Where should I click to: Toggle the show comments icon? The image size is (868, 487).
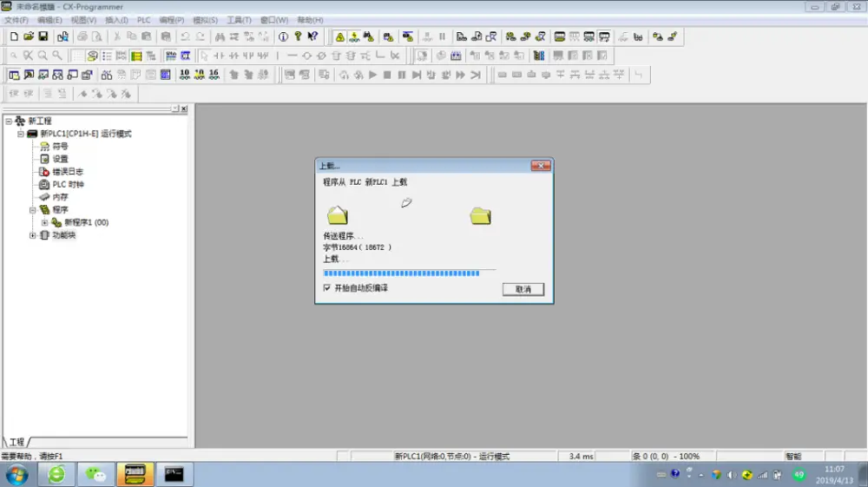93,56
